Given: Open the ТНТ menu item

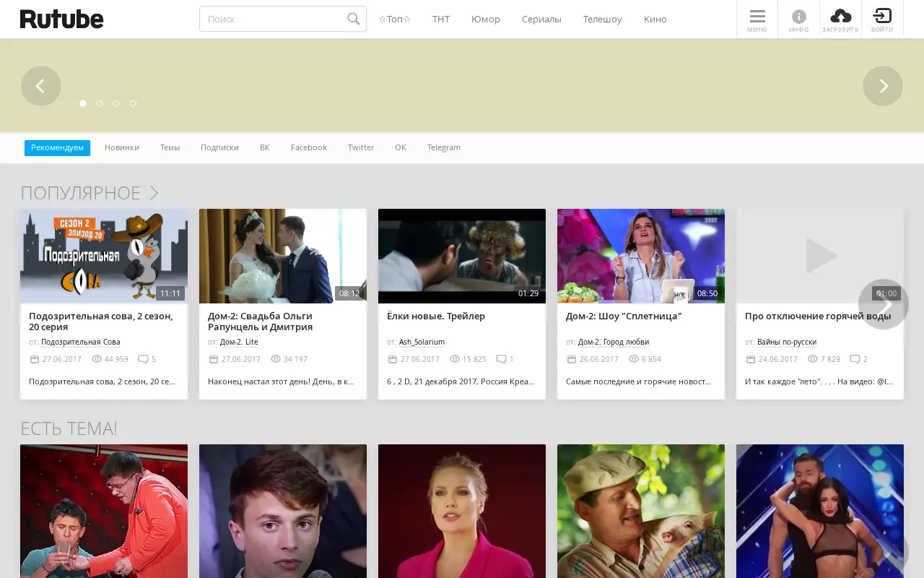Looking at the screenshot, I should point(441,20).
